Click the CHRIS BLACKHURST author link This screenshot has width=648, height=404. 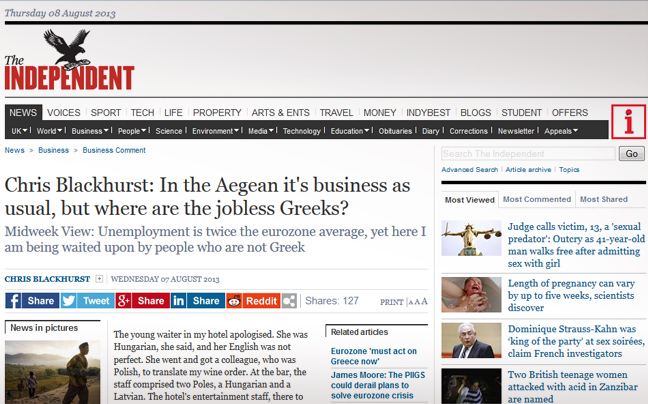click(x=47, y=279)
